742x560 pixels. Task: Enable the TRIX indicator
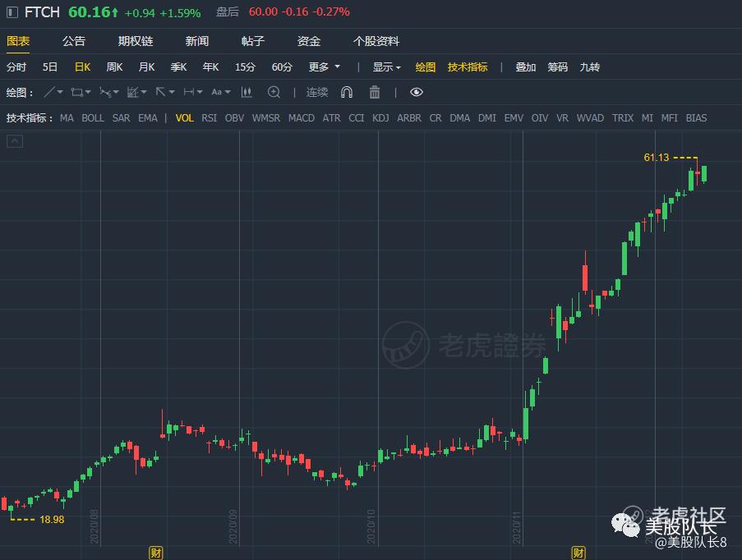623,117
